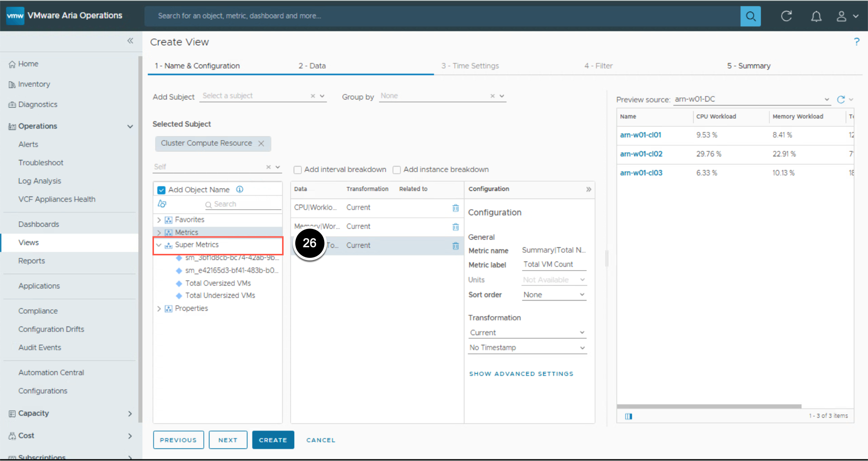Delete the CPU|Workload data row
This screenshot has height=461, width=868.
coord(455,208)
